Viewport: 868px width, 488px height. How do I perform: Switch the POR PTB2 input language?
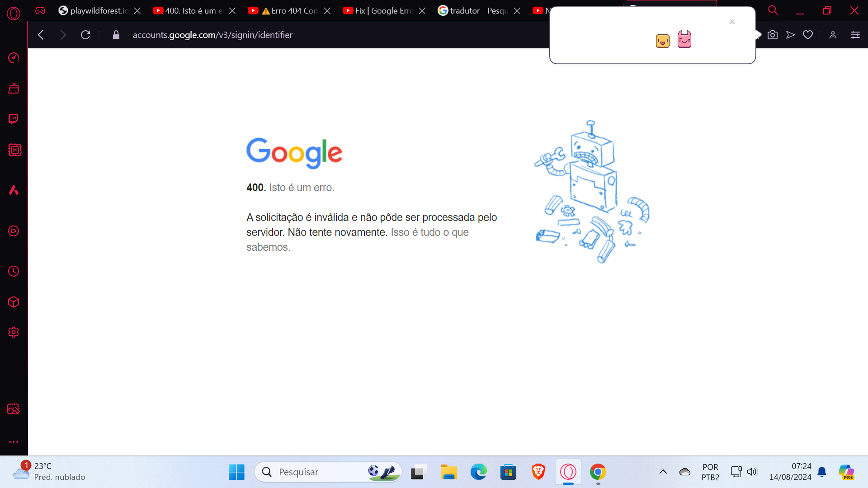coord(710,472)
